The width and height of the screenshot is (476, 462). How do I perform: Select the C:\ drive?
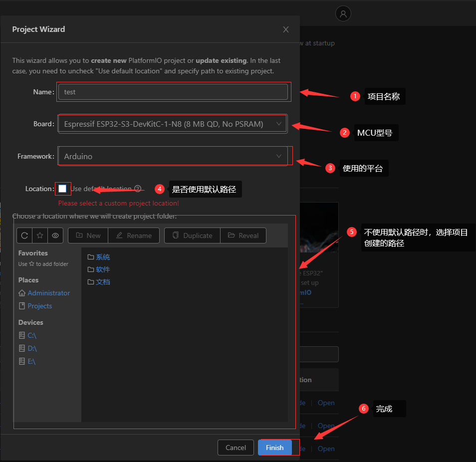(27, 335)
